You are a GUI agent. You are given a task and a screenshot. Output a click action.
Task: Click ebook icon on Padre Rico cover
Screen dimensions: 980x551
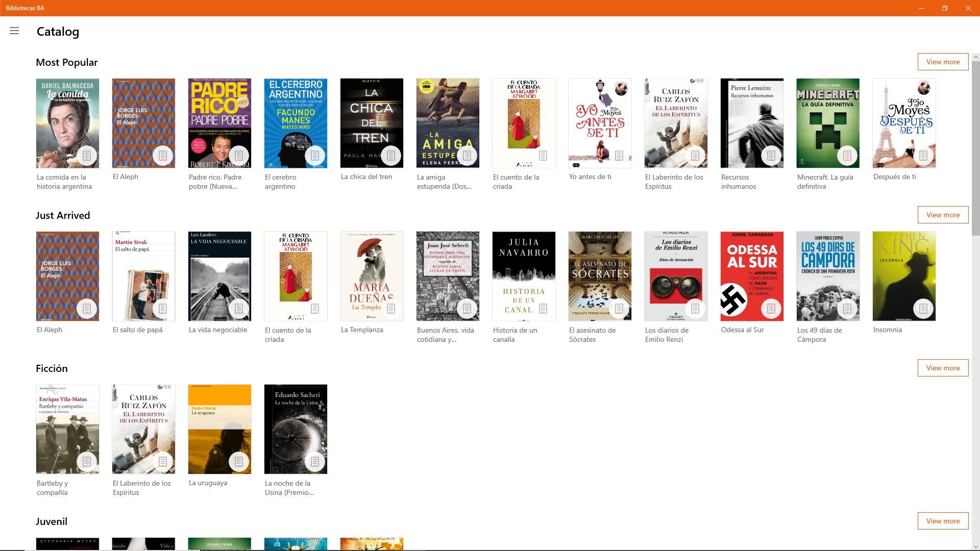[x=239, y=156]
